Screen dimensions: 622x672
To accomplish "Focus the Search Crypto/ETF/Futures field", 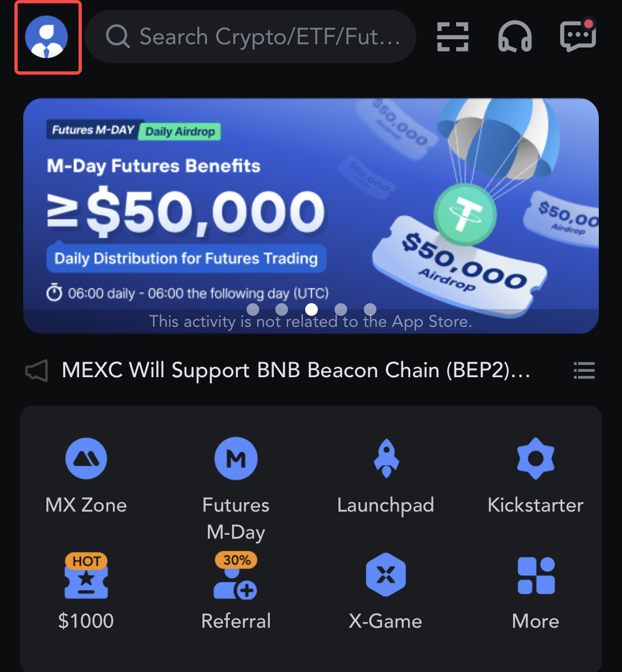I will [250, 37].
